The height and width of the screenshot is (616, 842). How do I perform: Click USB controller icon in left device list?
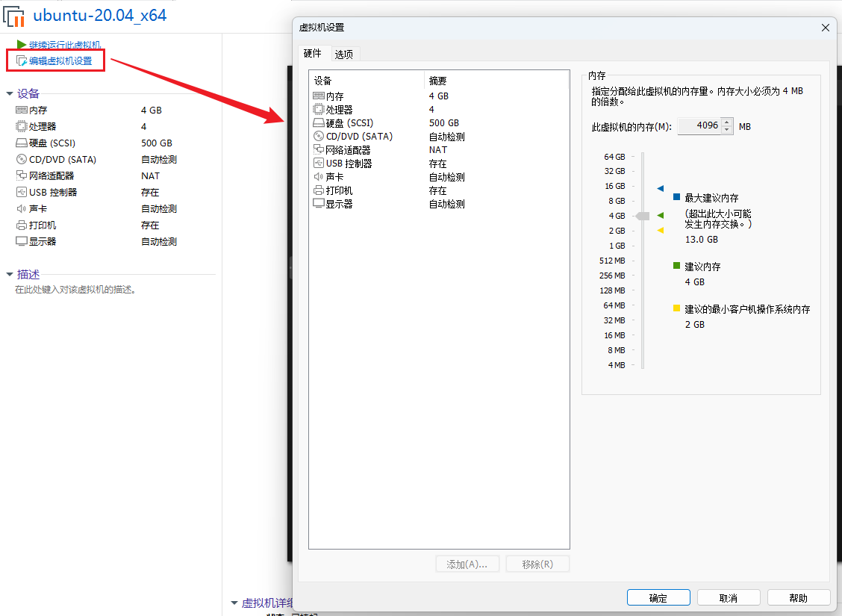[22, 192]
